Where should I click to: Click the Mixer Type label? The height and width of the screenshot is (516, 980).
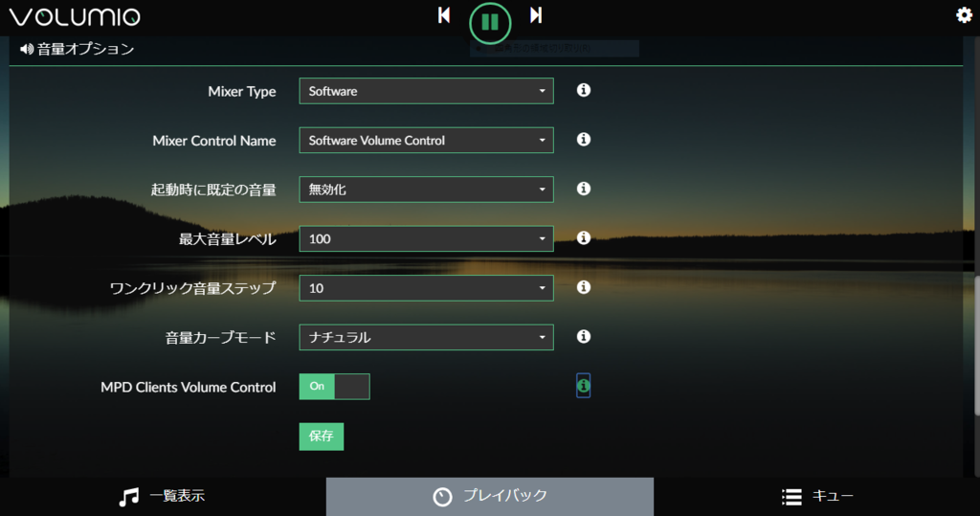(x=242, y=91)
